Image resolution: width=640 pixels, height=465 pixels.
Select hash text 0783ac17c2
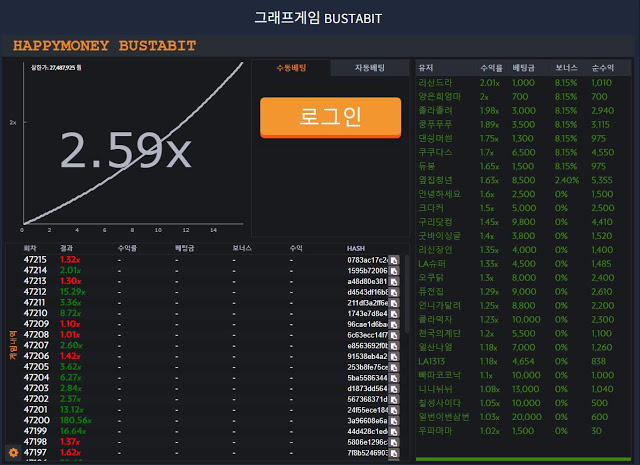point(367,260)
